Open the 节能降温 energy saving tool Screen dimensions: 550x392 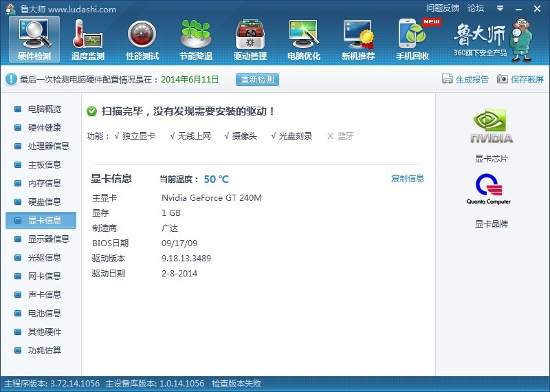(196, 40)
